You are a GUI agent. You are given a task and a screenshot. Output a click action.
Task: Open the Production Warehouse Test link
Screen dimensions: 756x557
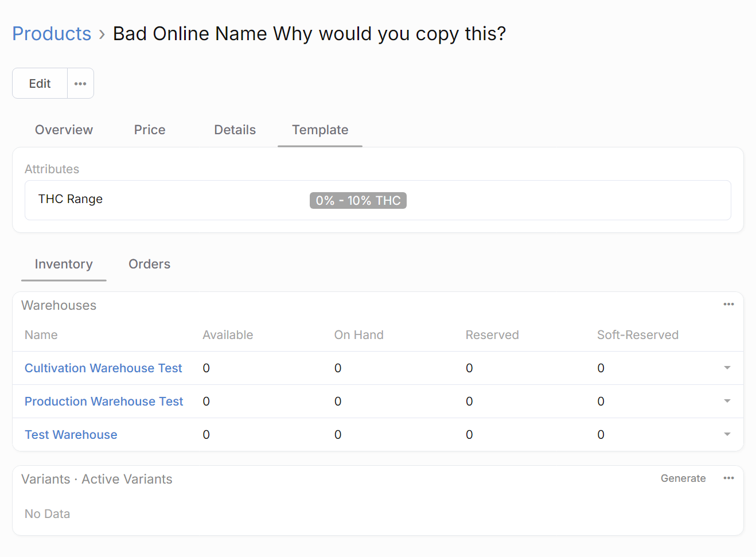pos(104,402)
